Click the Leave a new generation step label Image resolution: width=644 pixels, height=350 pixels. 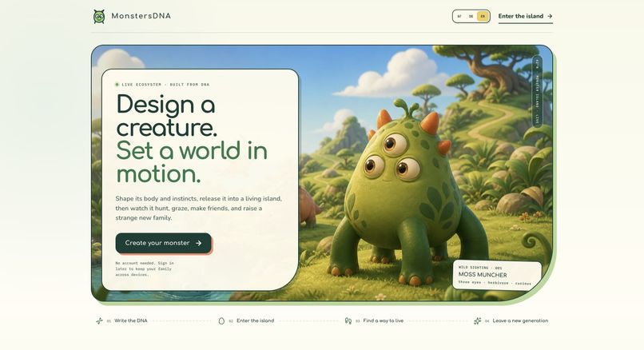520,321
